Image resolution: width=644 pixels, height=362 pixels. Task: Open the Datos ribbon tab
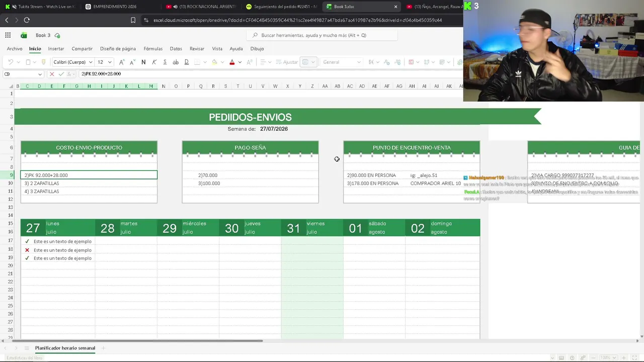click(176, 49)
